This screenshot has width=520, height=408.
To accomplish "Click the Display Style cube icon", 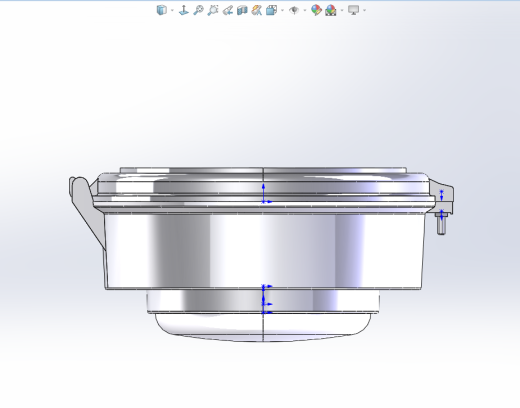I will 162,10.
